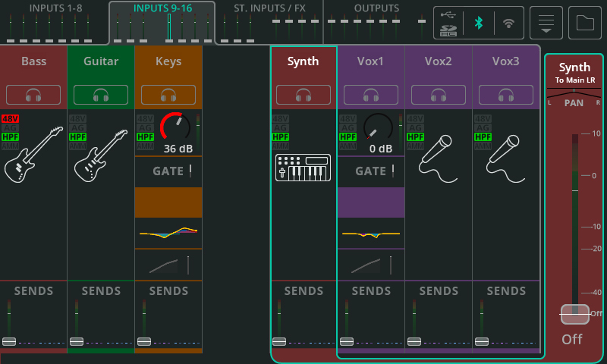The height and width of the screenshot is (364, 607).
Task: Toggle PAFL headphones on Bass channel
Action: (33, 95)
